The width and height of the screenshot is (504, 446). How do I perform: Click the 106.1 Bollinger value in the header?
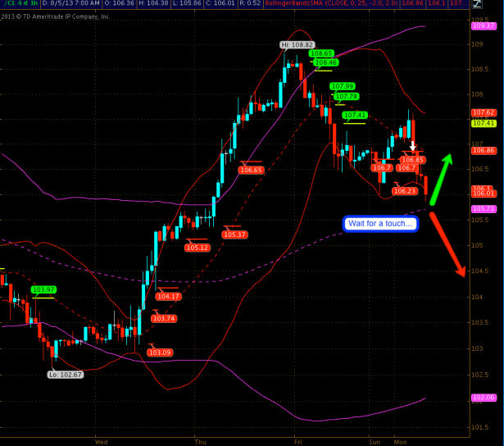(436, 3)
